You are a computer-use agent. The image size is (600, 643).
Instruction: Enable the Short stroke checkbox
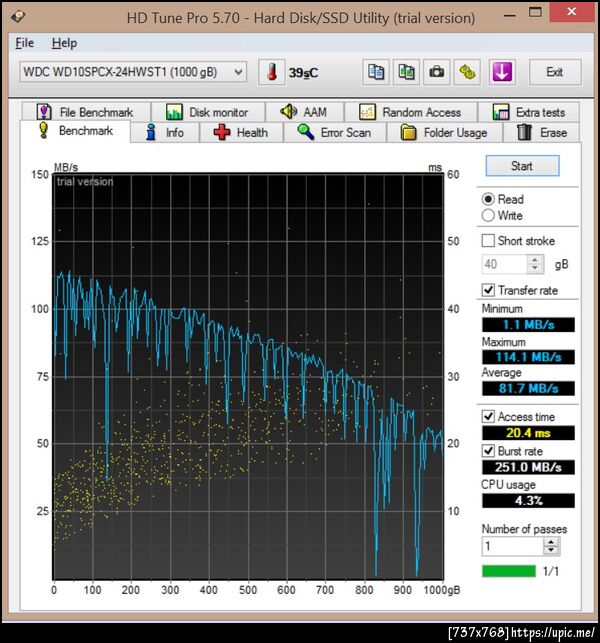488,241
